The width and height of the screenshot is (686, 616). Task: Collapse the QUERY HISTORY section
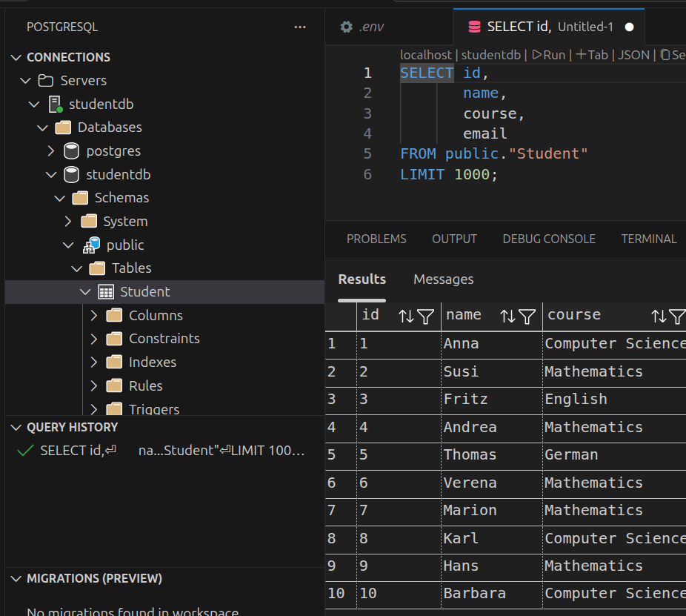tap(16, 427)
